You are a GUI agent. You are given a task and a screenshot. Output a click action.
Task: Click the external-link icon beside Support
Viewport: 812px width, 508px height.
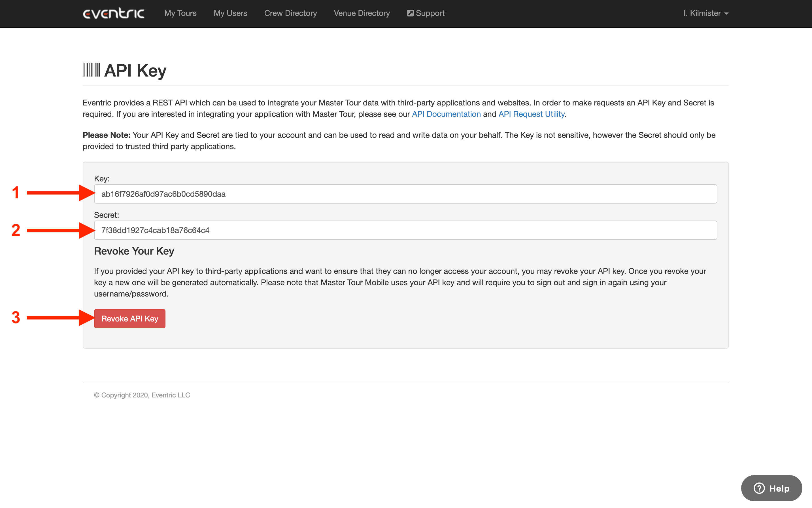pos(410,13)
